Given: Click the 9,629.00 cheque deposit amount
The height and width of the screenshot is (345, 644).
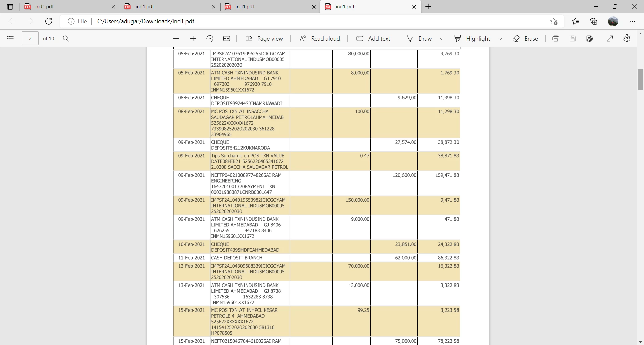Looking at the screenshot, I should pyautogui.click(x=407, y=98).
